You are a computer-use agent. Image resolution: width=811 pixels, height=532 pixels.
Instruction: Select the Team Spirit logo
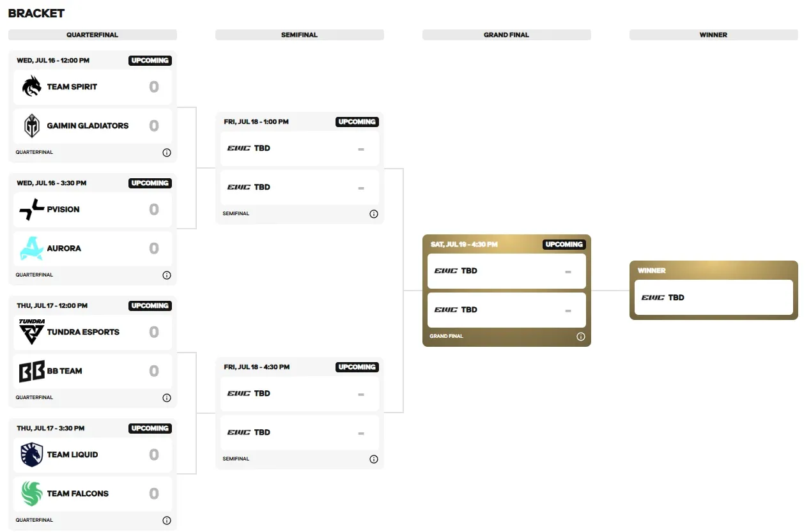click(31, 86)
